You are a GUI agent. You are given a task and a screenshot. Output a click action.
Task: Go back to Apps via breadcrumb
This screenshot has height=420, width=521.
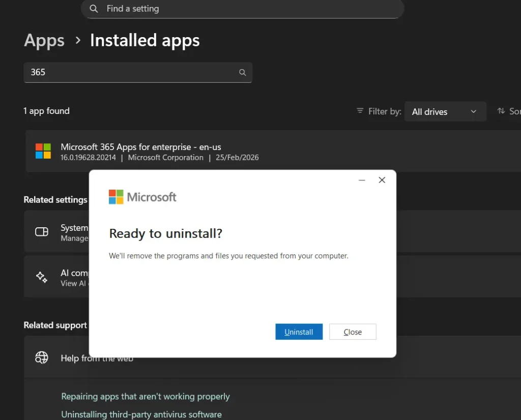coord(44,41)
